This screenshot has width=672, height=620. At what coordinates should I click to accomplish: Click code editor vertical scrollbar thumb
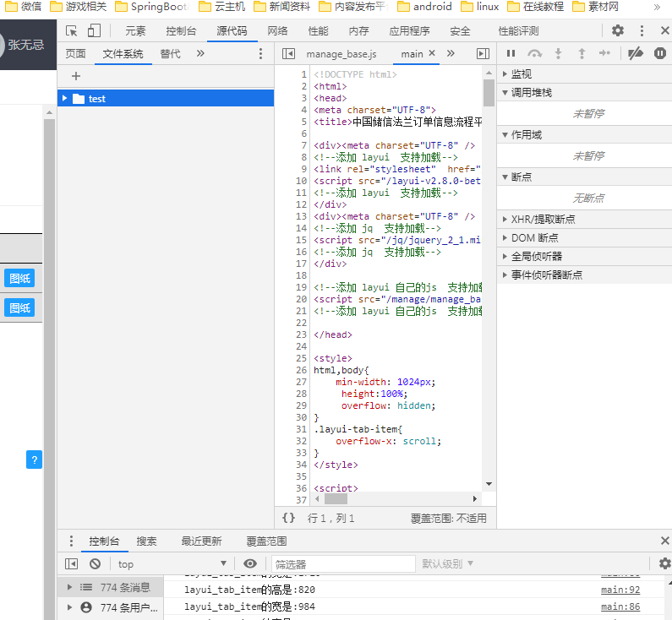tap(489, 93)
